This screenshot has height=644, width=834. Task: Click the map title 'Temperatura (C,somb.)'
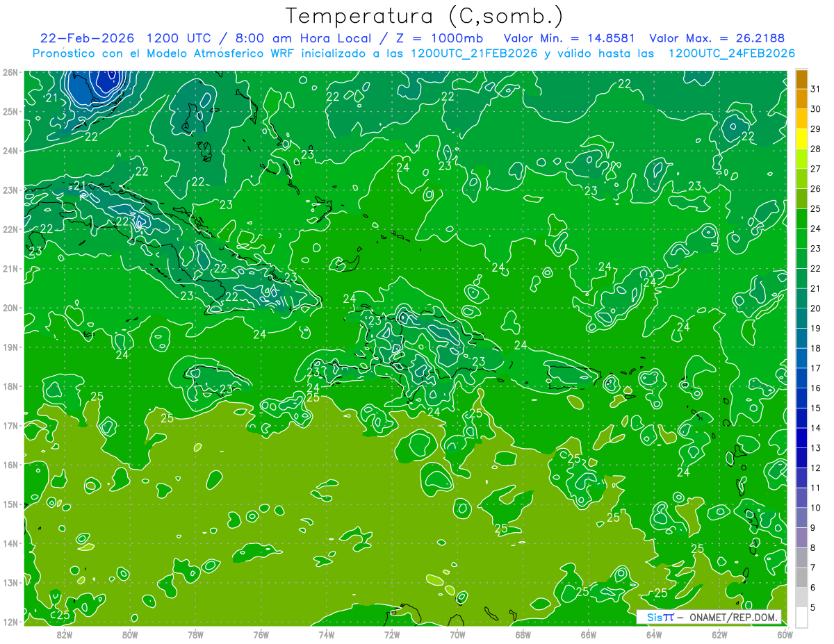click(424, 17)
